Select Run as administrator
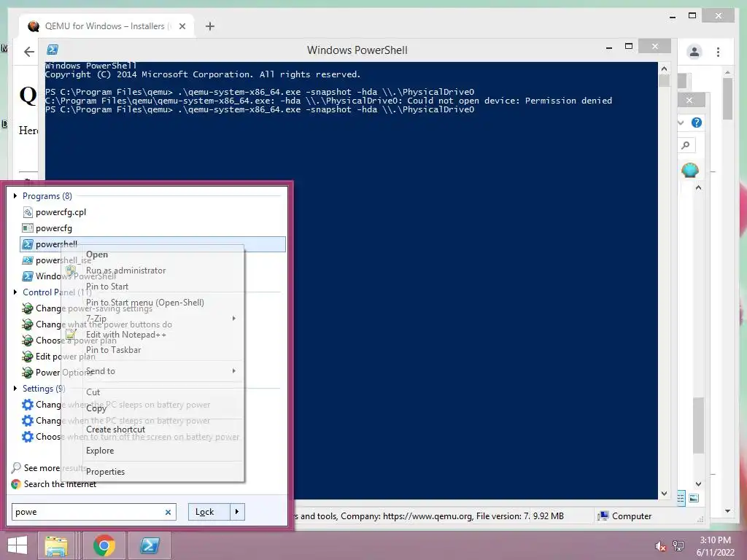This screenshot has width=747, height=560. (x=125, y=271)
